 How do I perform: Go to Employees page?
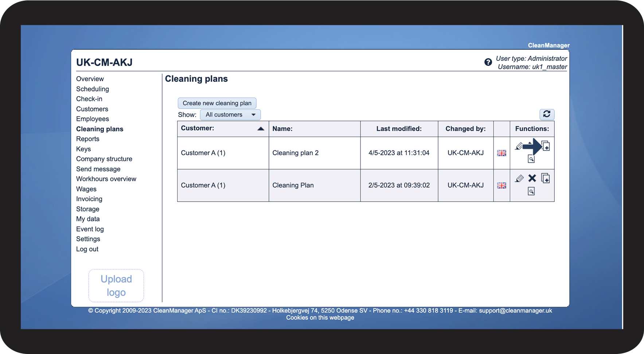coord(93,119)
